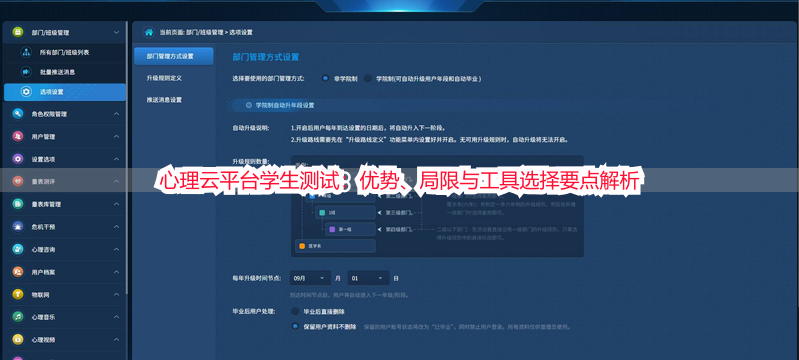Switch to 部门管理方式设置 tab
The image size is (799, 360).
(x=174, y=56)
